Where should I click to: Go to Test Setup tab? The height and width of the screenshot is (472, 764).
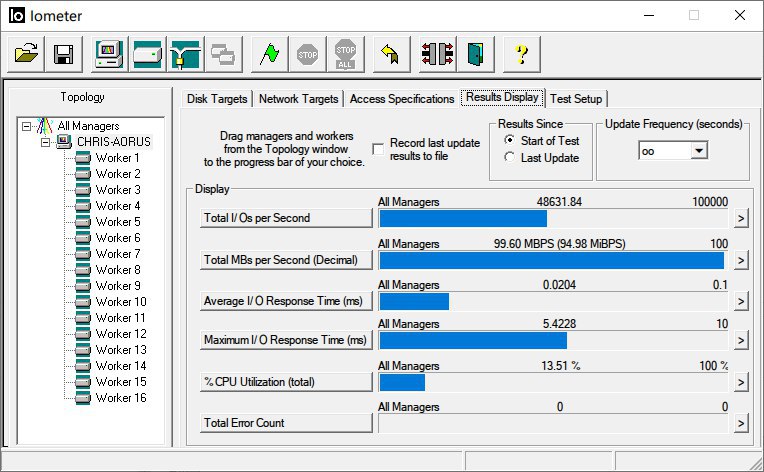point(576,99)
